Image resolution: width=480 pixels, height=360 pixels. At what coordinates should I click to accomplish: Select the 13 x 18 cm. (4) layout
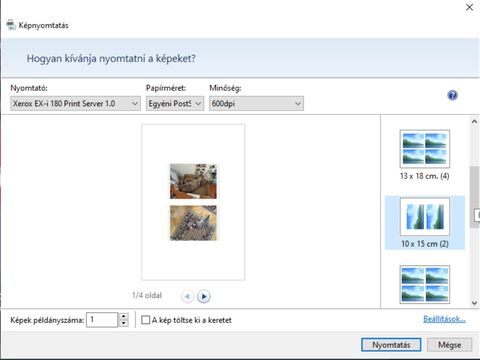pos(425,155)
